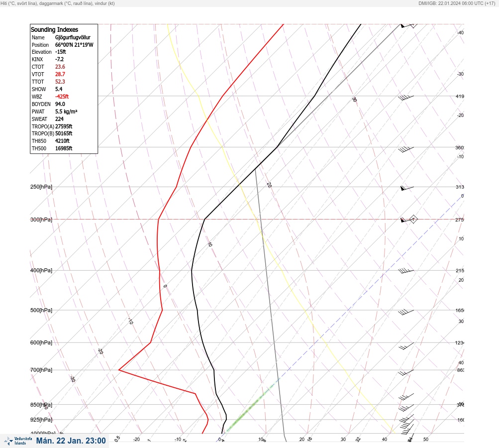The width and height of the screenshot is (499, 448).
Task: Click the Position value 66°00'N 21°19'W
Action: [x=74, y=45]
